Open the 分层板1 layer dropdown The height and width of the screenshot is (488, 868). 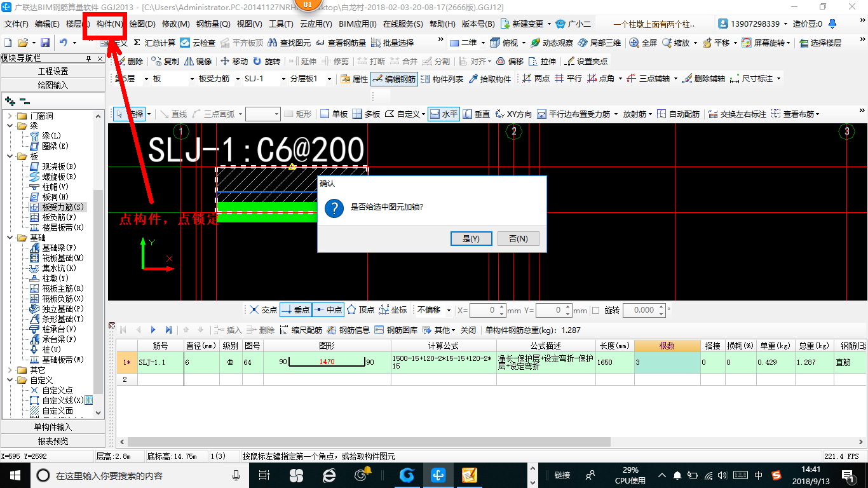(330, 79)
